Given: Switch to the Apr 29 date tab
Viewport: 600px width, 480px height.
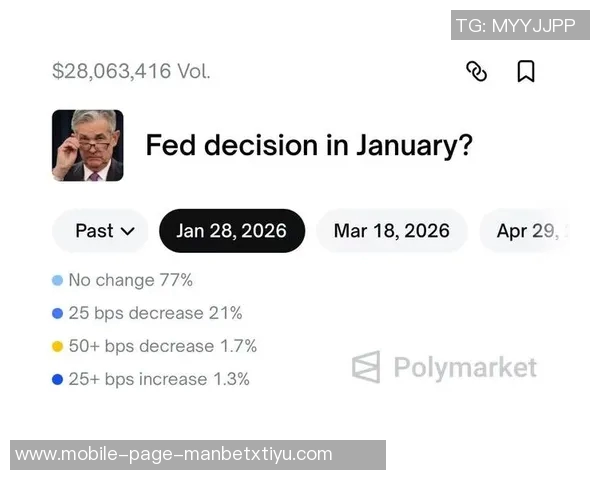Looking at the screenshot, I should pyautogui.click(x=527, y=231).
